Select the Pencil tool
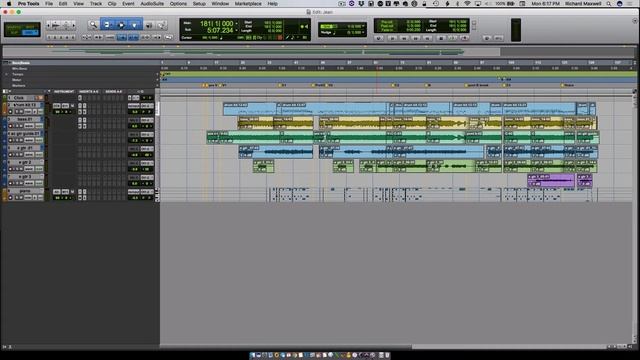This screenshot has height=360, width=640. point(161,25)
